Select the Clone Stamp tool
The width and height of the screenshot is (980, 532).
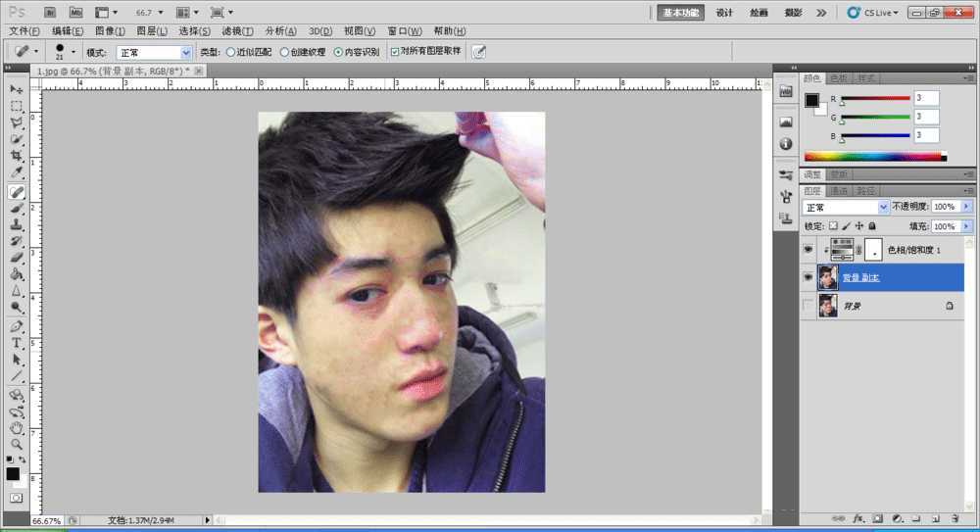click(x=17, y=224)
